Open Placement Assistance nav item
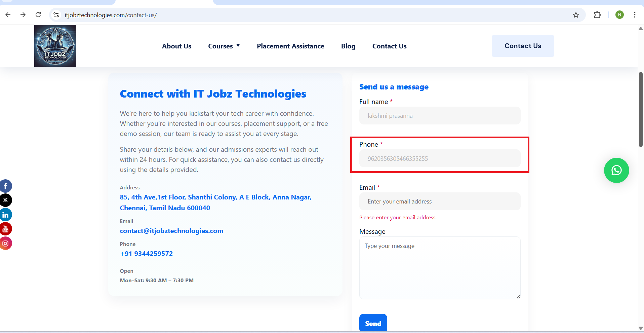The width and height of the screenshot is (644, 333). point(290,46)
